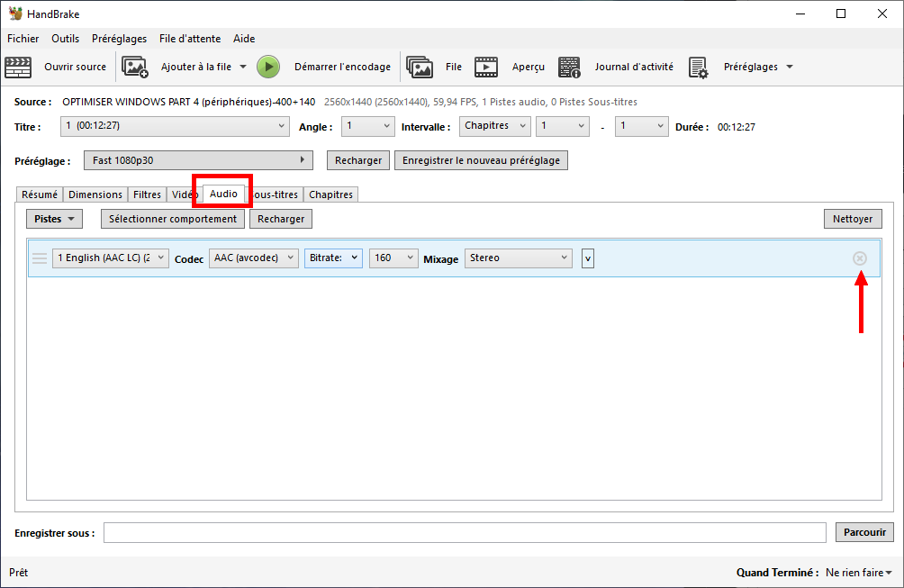Image resolution: width=904 pixels, height=588 pixels.
Task: Open the Codec AAC (avcodec) dropdown
Action: click(x=254, y=258)
